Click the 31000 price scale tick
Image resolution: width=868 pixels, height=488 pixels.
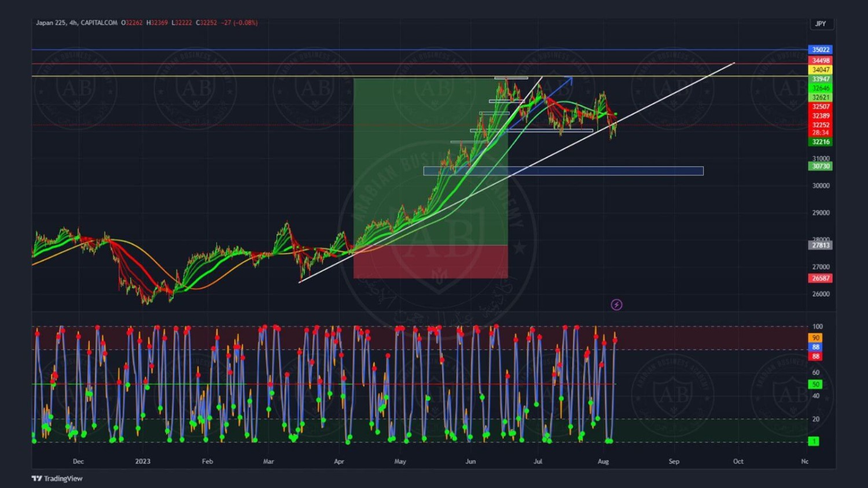pos(821,158)
